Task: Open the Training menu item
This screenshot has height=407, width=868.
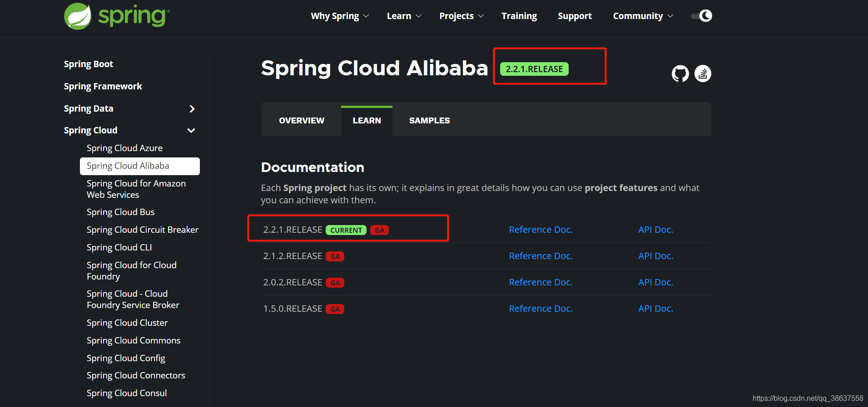Action: click(519, 16)
